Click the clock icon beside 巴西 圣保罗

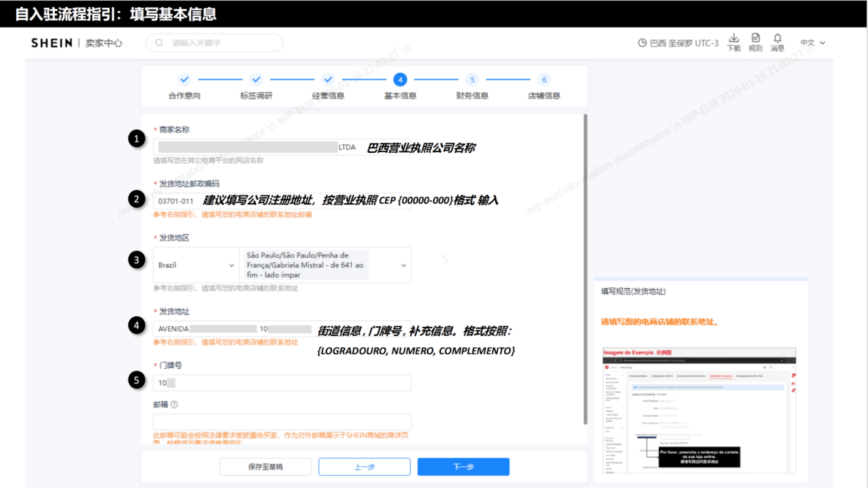pos(642,43)
